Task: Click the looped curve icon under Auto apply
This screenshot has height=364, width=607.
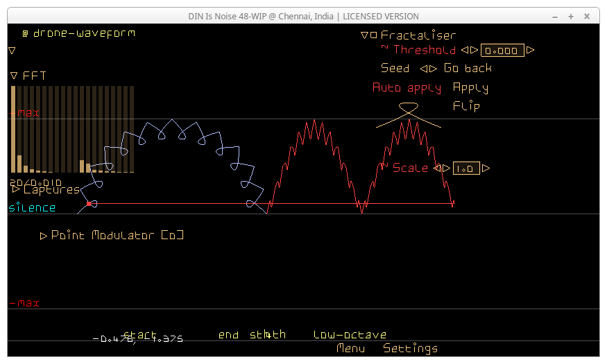Action: coord(408,110)
